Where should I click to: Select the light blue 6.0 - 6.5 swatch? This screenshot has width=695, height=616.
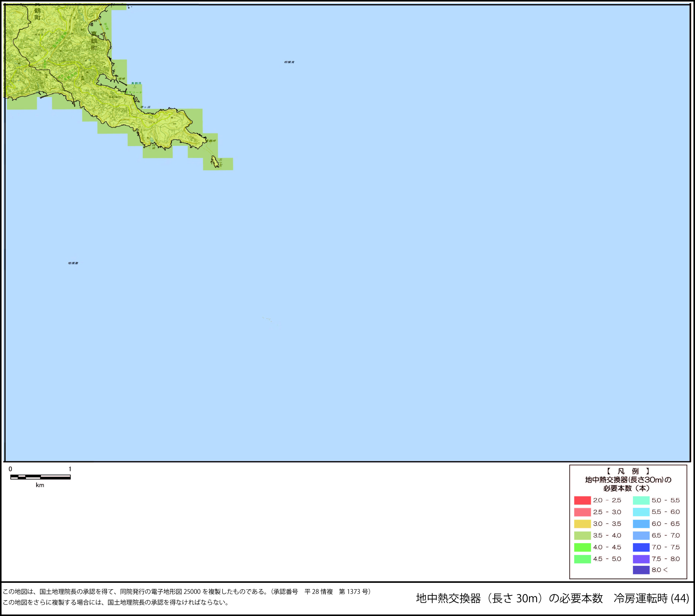point(641,524)
